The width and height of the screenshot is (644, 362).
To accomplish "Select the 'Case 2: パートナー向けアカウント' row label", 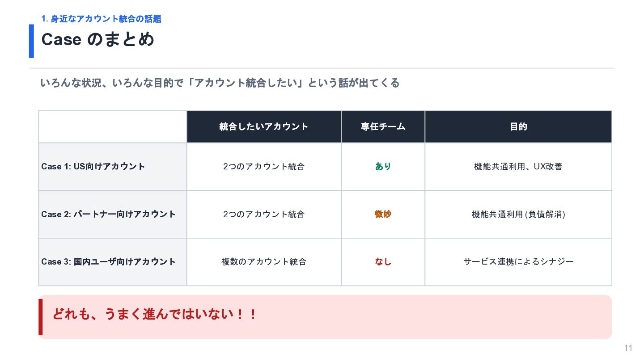I will click(113, 214).
